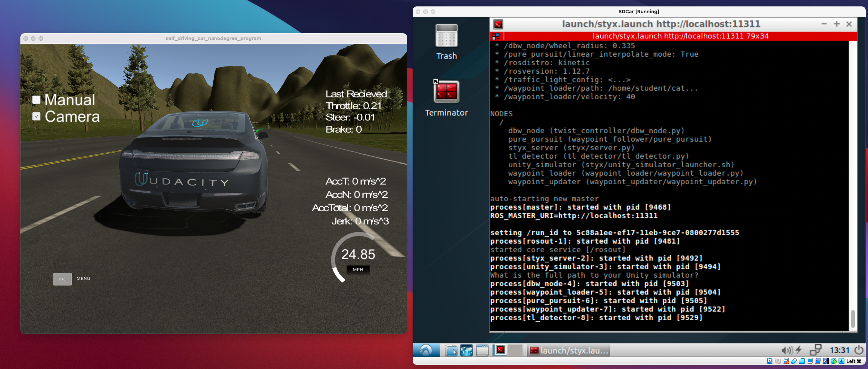Click the lightning power tray icon
The height and width of the screenshot is (369, 868).
(x=799, y=350)
